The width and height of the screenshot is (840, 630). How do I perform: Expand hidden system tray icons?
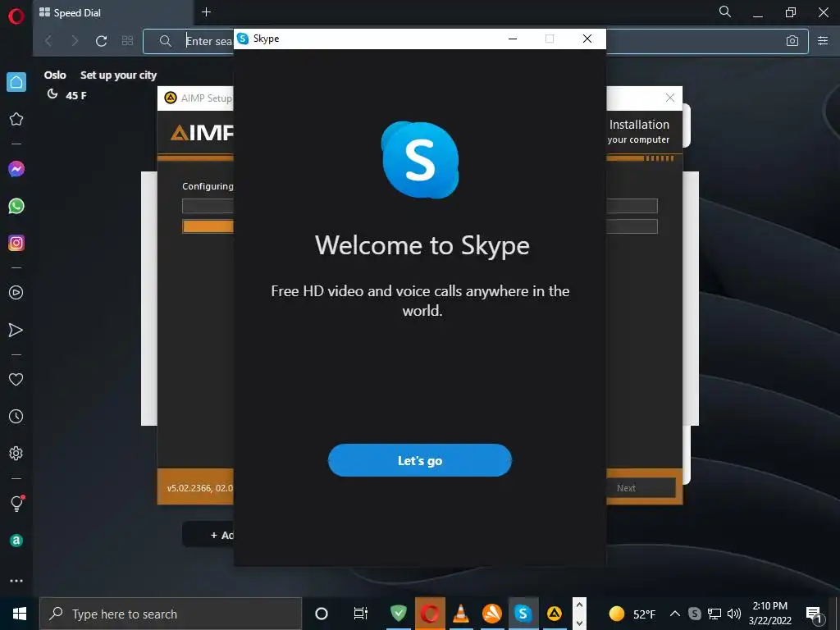coord(675,614)
